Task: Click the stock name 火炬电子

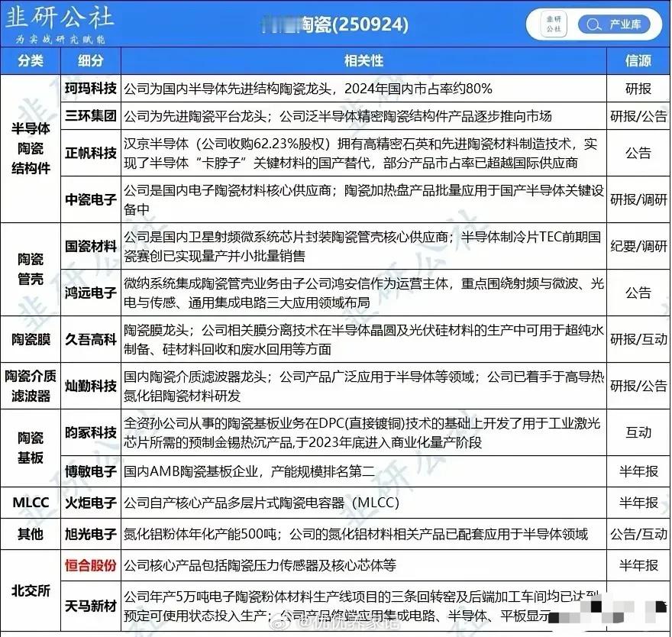Action: [x=90, y=503]
